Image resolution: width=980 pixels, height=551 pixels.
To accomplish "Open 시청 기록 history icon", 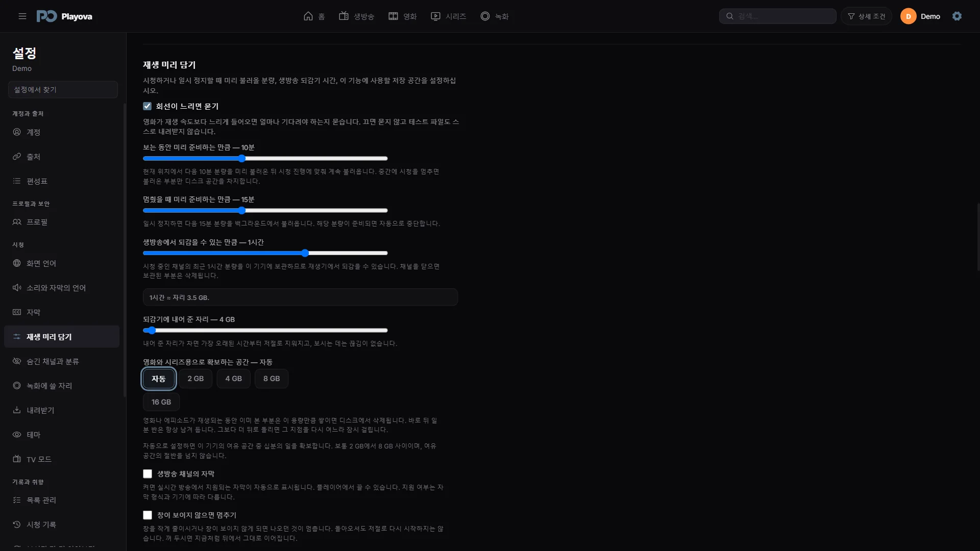I will pyautogui.click(x=17, y=524).
